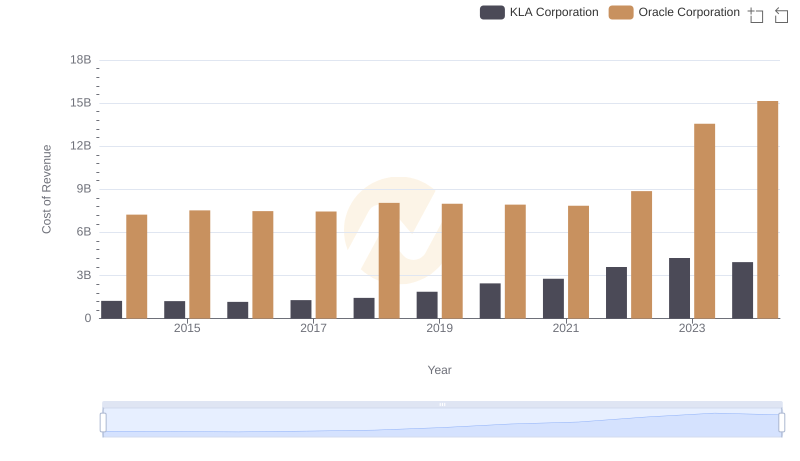This screenshot has height=461, width=800.
Task: Click the '3B' y-axis label
Action: (x=84, y=275)
